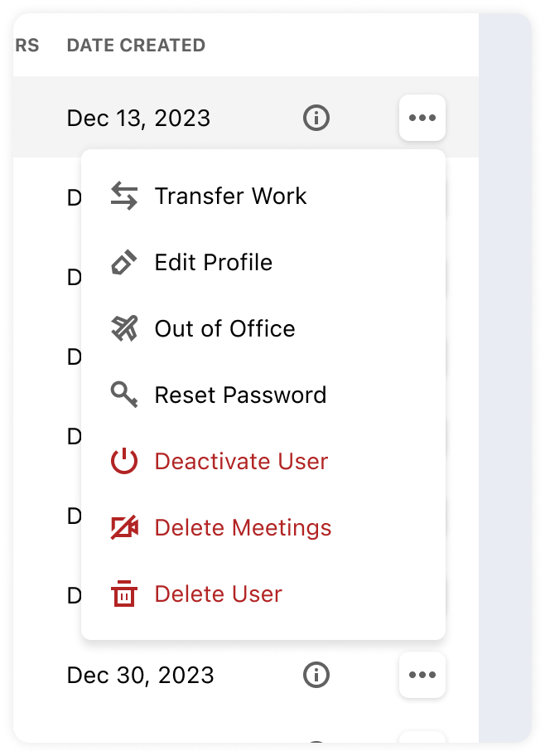Select Transfer Work from the menu

click(x=230, y=196)
